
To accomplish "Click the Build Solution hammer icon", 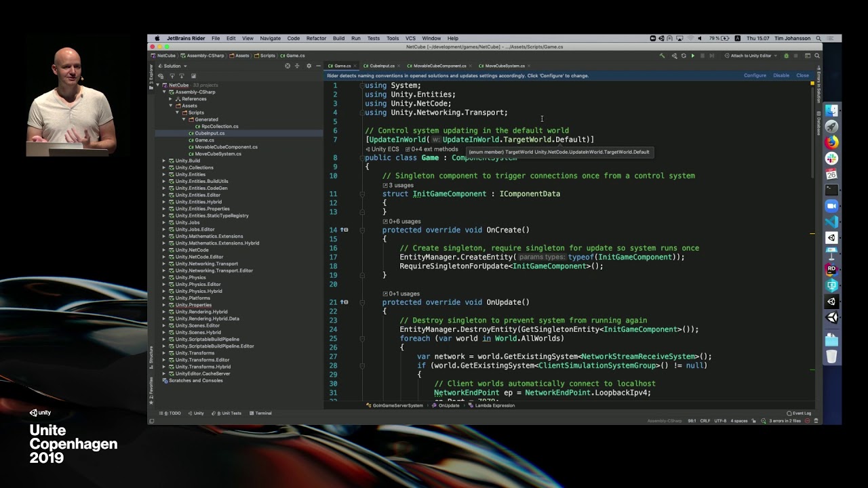I will pos(662,56).
